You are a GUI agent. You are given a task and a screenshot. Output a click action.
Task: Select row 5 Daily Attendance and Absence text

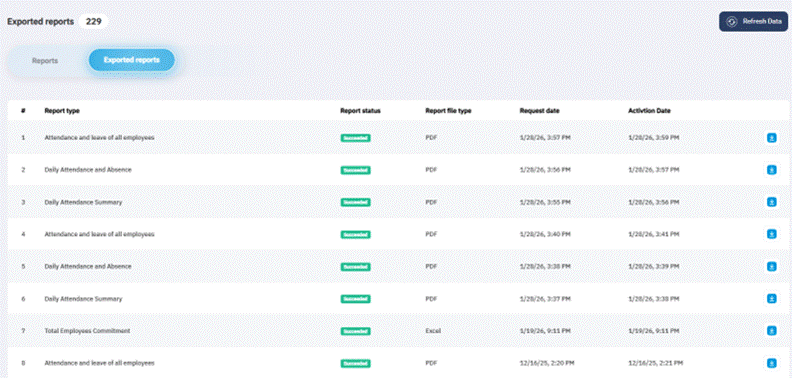click(88, 266)
